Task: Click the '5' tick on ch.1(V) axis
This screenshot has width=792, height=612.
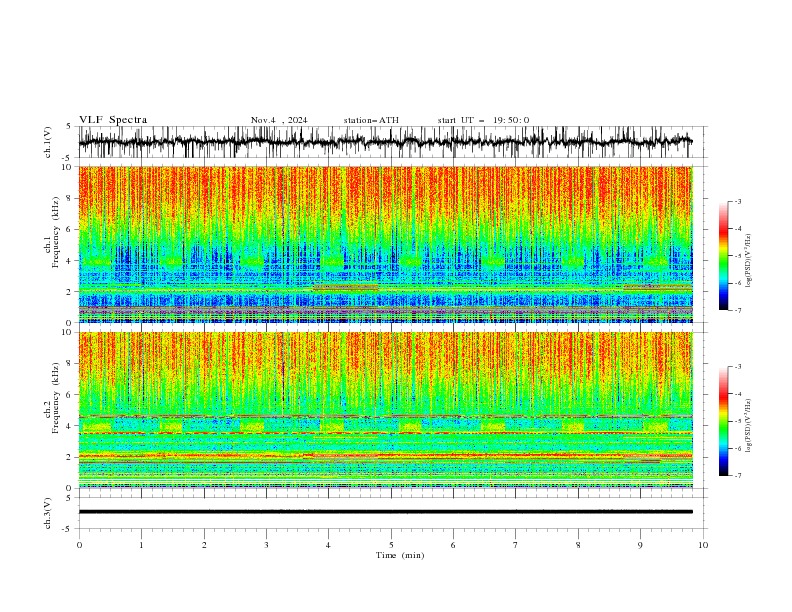Action: pos(70,127)
